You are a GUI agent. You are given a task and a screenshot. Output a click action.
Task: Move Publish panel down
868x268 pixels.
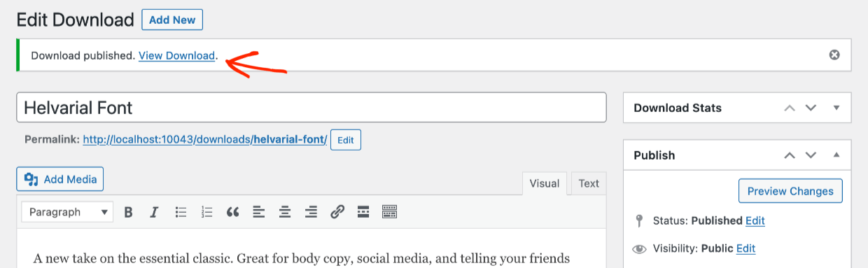pyautogui.click(x=811, y=155)
